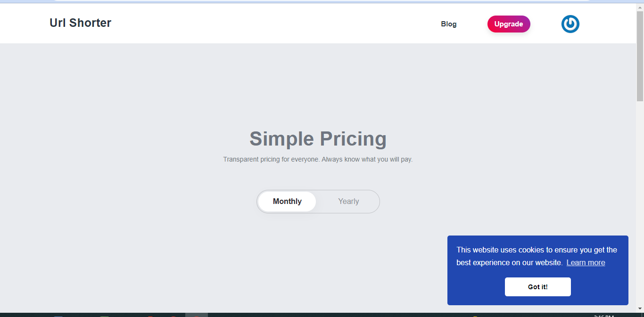Open the Blog page from navigation

(x=448, y=24)
